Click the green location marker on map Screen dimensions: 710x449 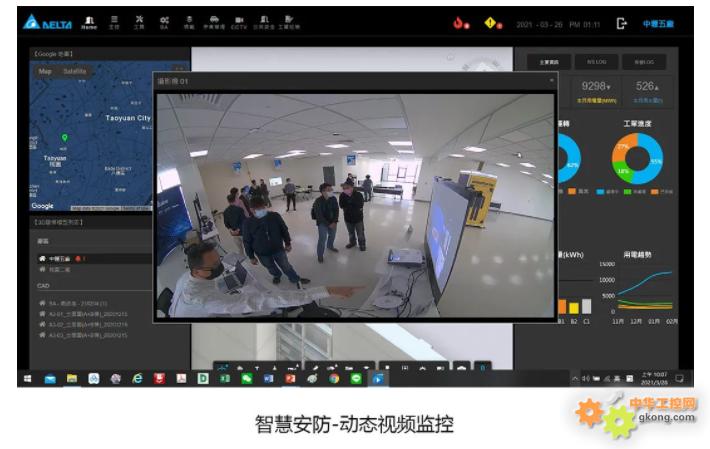(64, 137)
